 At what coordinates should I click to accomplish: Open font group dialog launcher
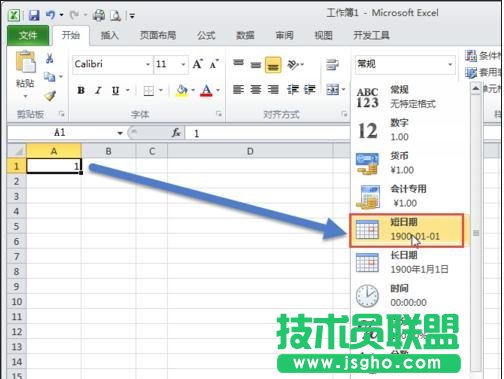pyautogui.click(x=219, y=114)
